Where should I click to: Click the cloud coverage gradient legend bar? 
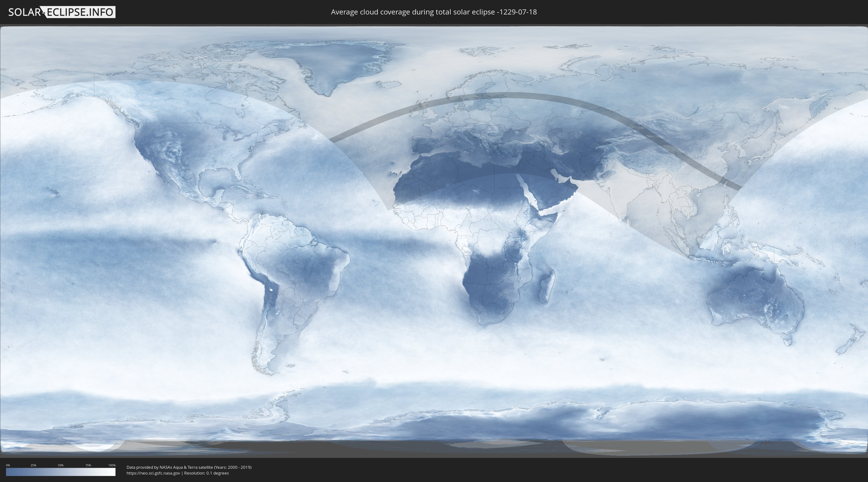pos(61,472)
